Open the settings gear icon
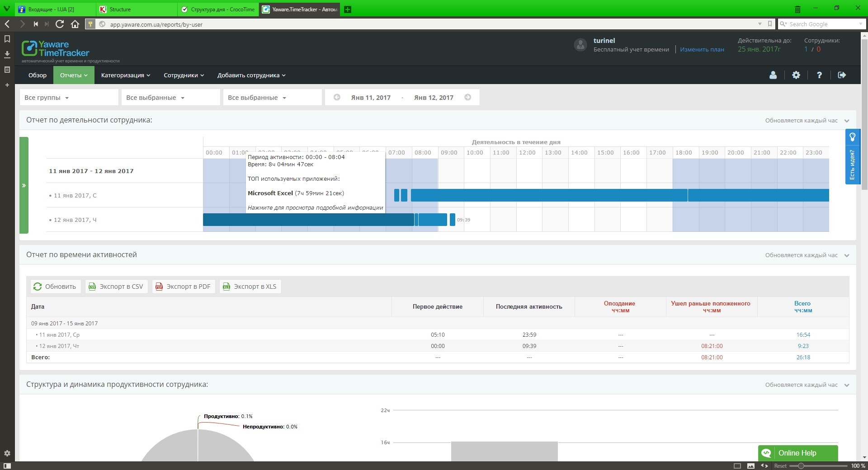Image resolution: width=868 pixels, height=470 pixels. tap(796, 75)
